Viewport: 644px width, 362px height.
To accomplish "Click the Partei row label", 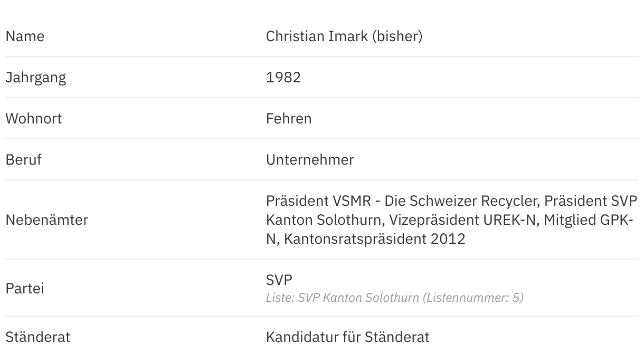I will tap(25, 289).
